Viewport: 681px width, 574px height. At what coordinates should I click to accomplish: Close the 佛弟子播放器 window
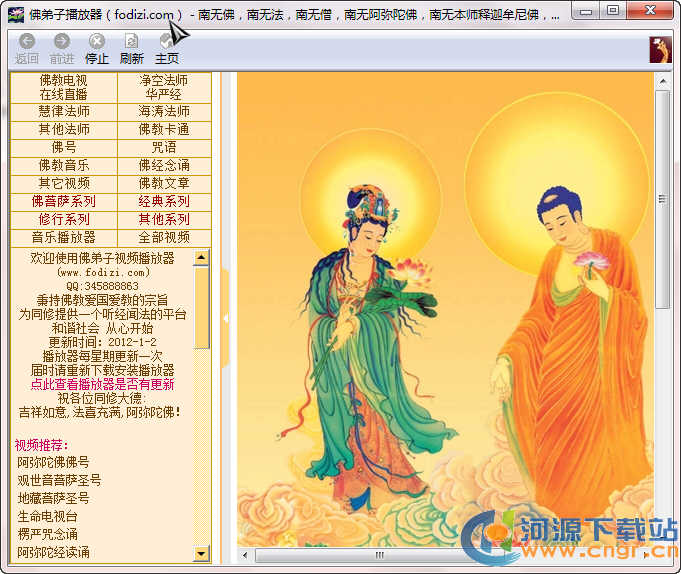(x=650, y=11)
